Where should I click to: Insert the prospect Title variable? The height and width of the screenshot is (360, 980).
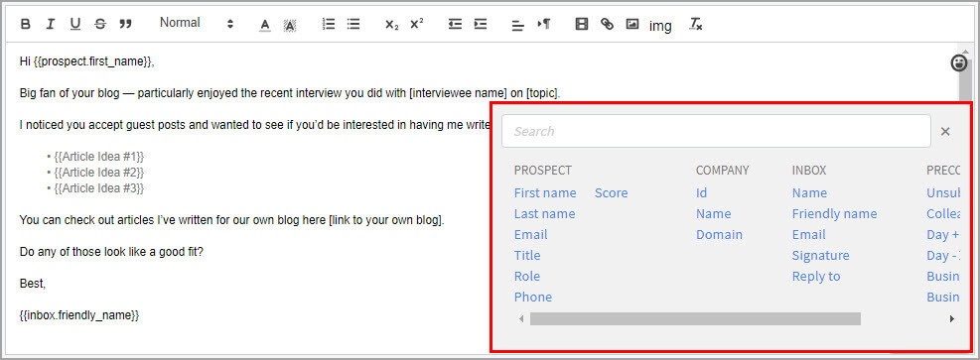pos(527,255)
